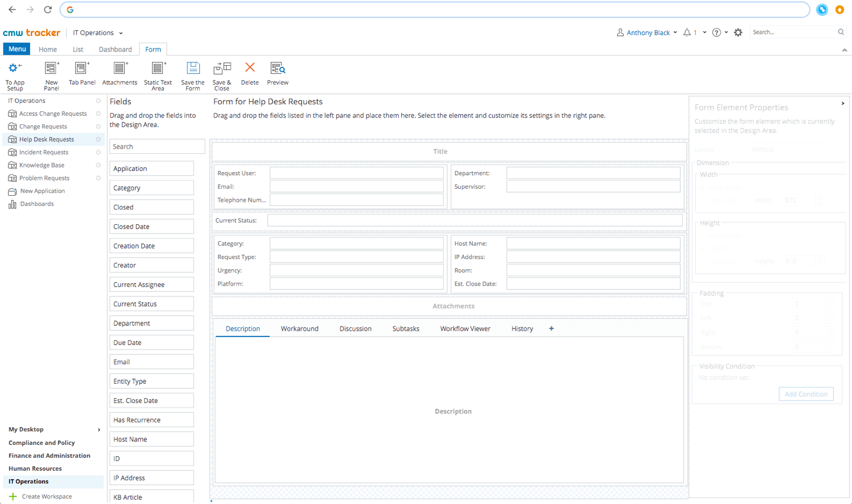This screenshot has height=504, width=852.
Task: Open the IT Operations workspace dropdown
Action: tap(98, 33)
